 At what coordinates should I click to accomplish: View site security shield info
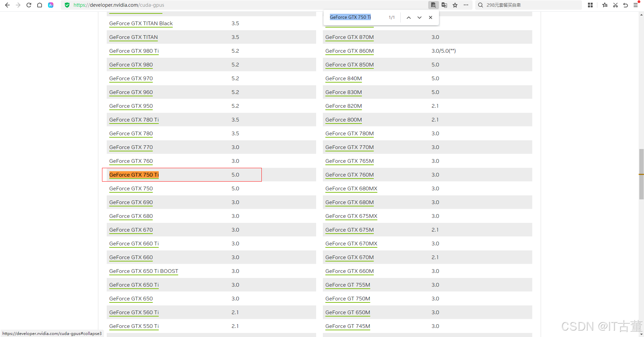point(67,5)
